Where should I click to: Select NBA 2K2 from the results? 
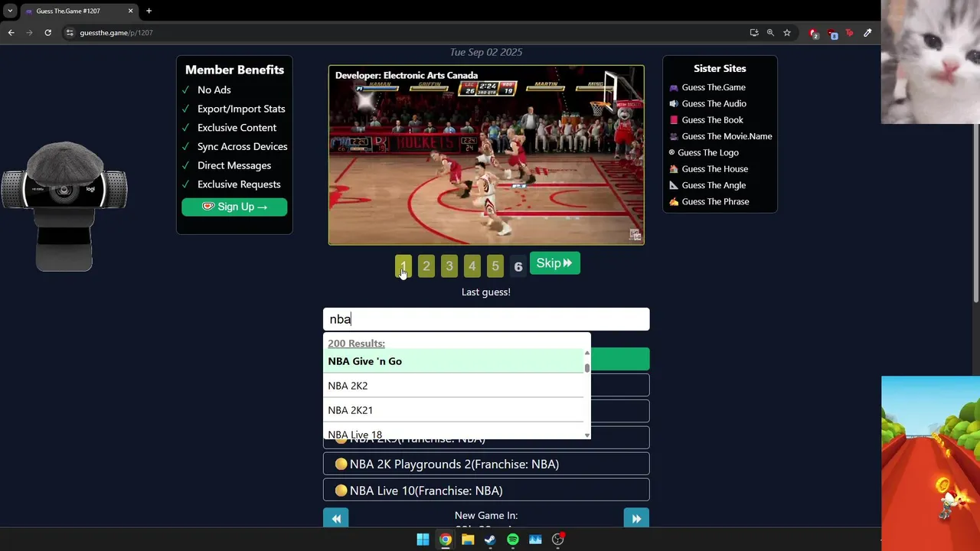[453, 386]
